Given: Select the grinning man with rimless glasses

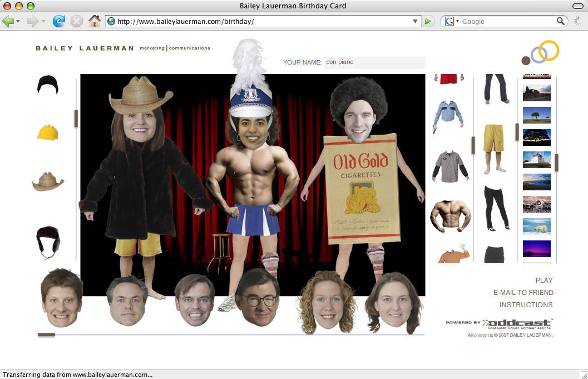Looking at the screenshot, I should pyautogui.click(x=195, y=300).
